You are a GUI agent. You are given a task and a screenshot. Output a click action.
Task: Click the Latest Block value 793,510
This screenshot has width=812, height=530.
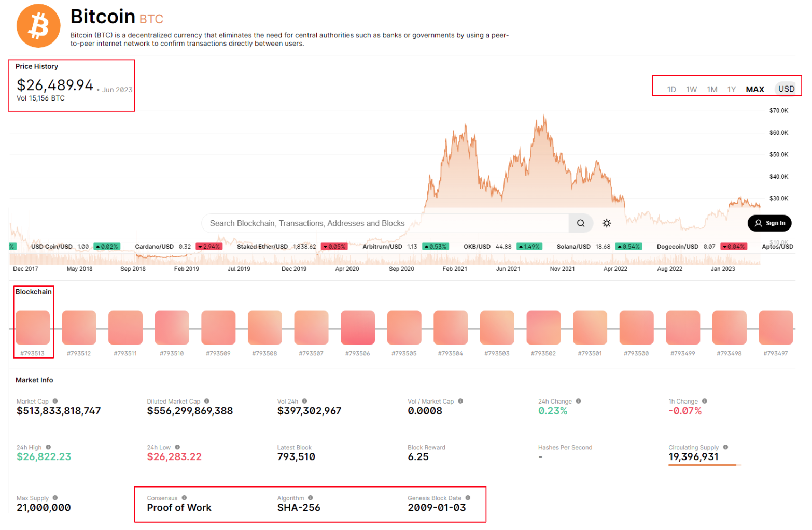click(x=296, y=457)
